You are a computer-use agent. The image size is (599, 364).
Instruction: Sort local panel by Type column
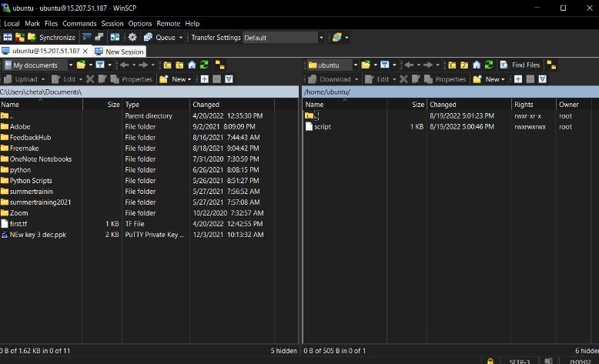coord(156,104)
